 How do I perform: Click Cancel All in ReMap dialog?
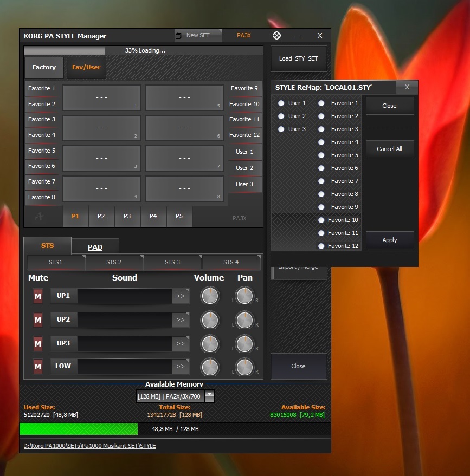390,149
